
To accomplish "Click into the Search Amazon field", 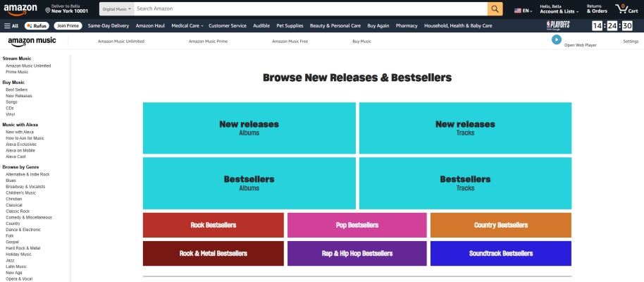I will pos(311,8).
